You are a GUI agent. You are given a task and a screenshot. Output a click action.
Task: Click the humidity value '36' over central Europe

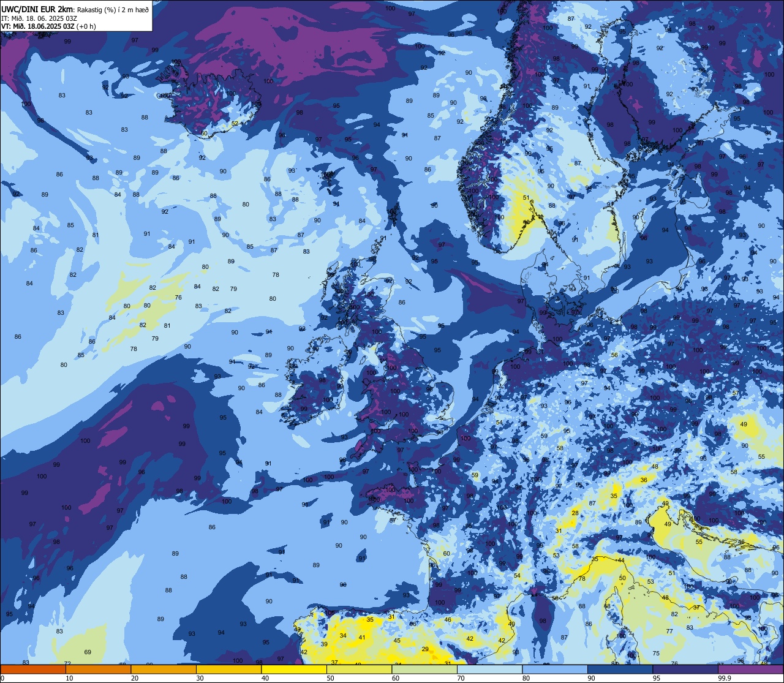pos(644,480)
